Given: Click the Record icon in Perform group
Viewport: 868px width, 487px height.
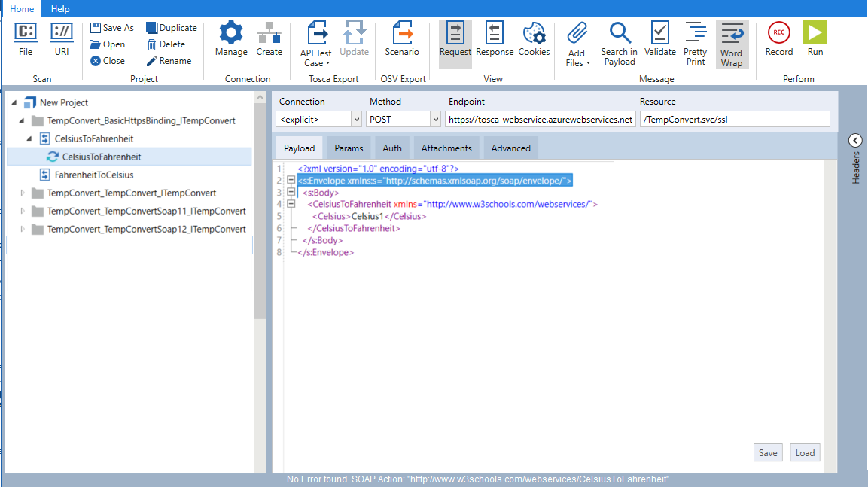Looking at the screenshot, I should coord(778,34).
